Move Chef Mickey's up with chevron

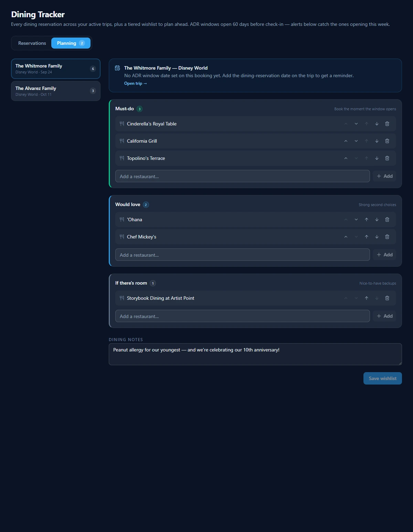coord(346,237)
